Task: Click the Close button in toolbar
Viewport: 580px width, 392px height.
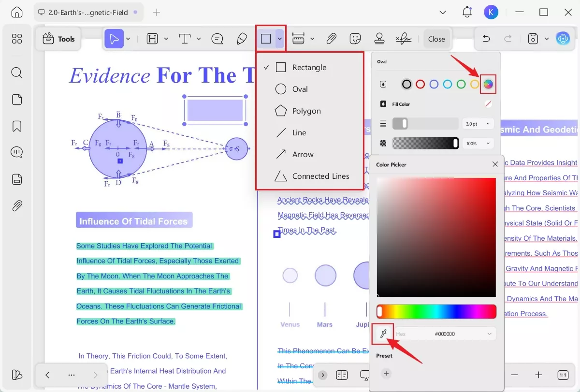Action: (436, 39)
